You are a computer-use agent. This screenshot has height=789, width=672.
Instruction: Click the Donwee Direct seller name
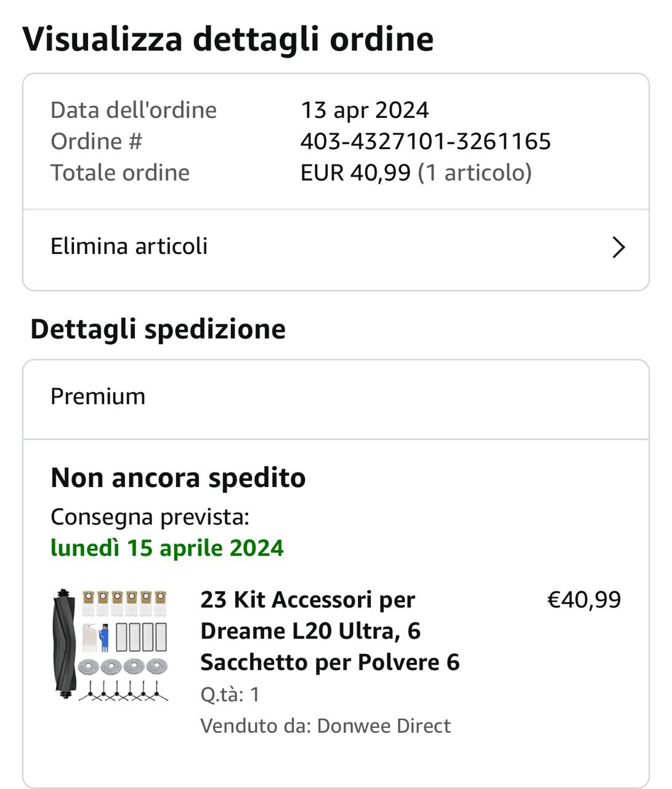click(383, 726)
